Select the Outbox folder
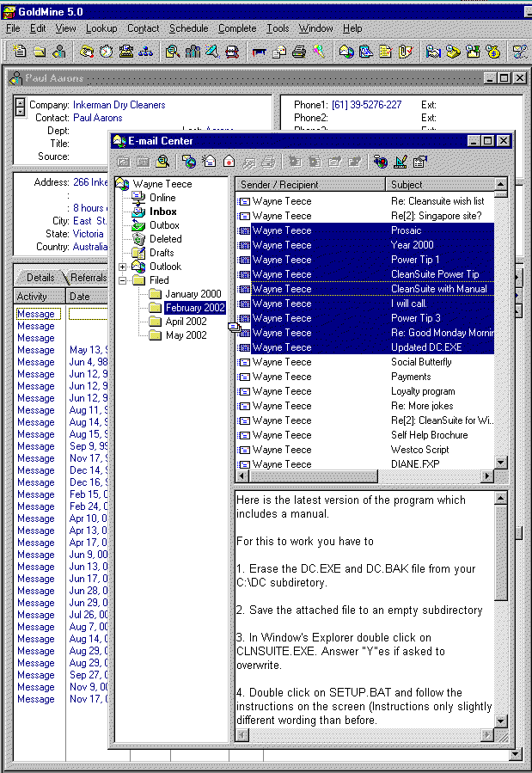Viewport: 532px width, 773px height. 164,225
